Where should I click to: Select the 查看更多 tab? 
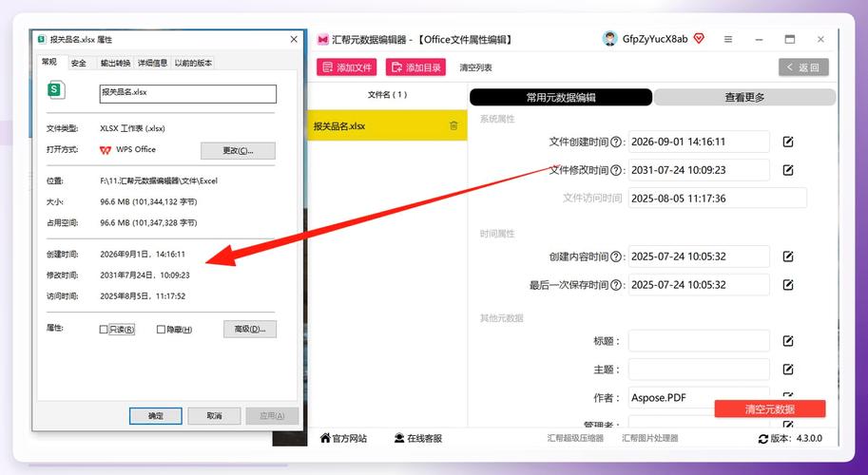[x=744, y=97]
